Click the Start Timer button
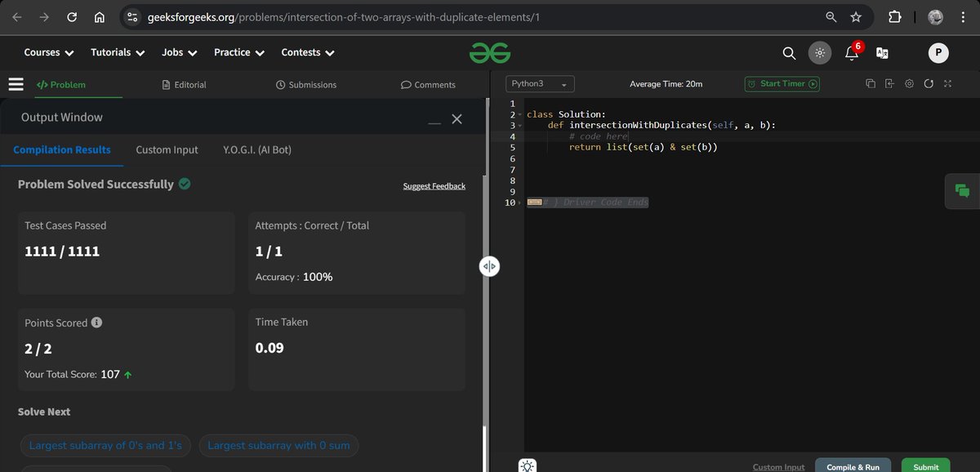Image resolution: width=980 pixels, height=472 pixels. (x=782, y=83)
